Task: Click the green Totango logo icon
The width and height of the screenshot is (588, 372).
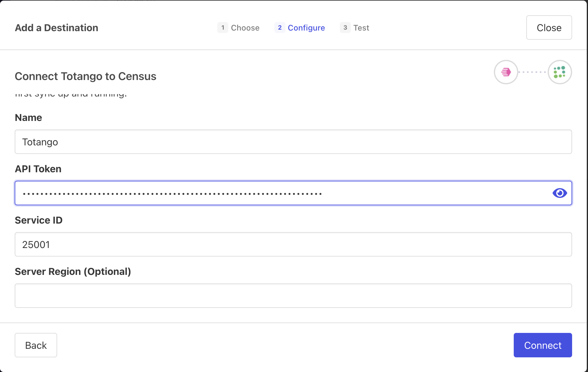Action: click(560, 72)
